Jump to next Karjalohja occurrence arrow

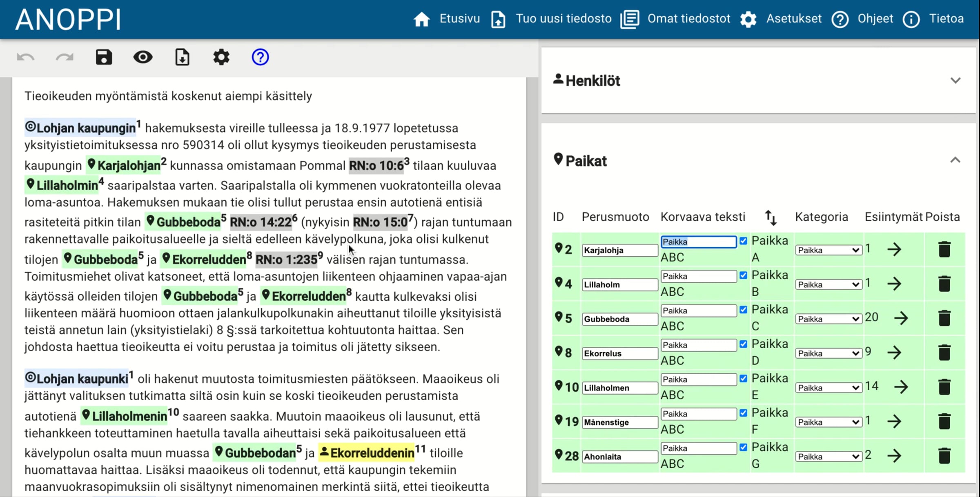[x=894, y=249]
